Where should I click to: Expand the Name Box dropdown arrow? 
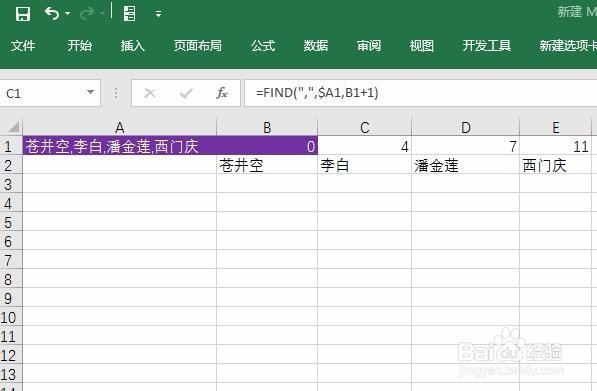(x=90, y=93)
